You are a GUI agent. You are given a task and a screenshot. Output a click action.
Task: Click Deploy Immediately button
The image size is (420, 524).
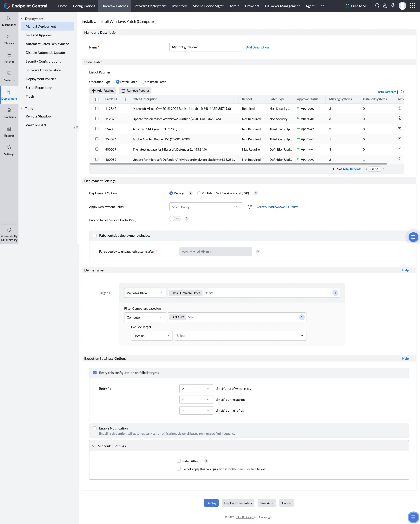[238, 503]
